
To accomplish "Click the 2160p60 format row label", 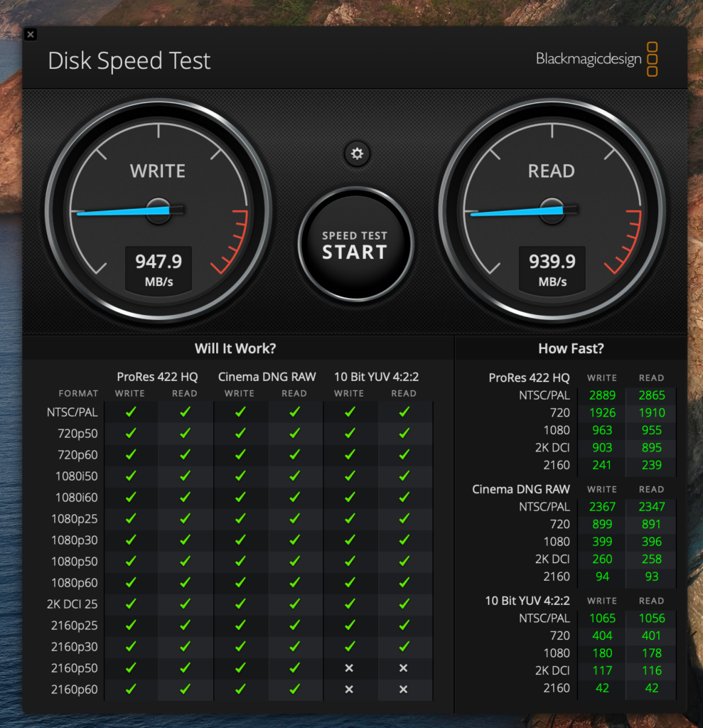I will point(75,690).
